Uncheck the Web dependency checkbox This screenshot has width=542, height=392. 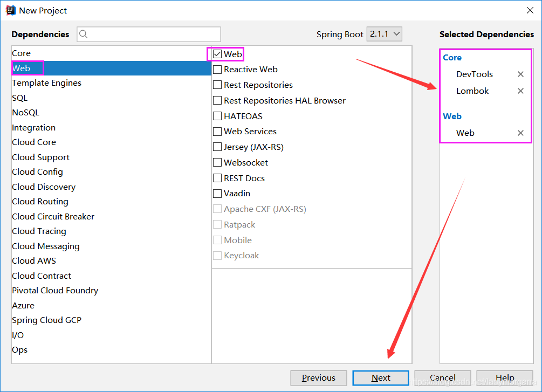[217, 54]
